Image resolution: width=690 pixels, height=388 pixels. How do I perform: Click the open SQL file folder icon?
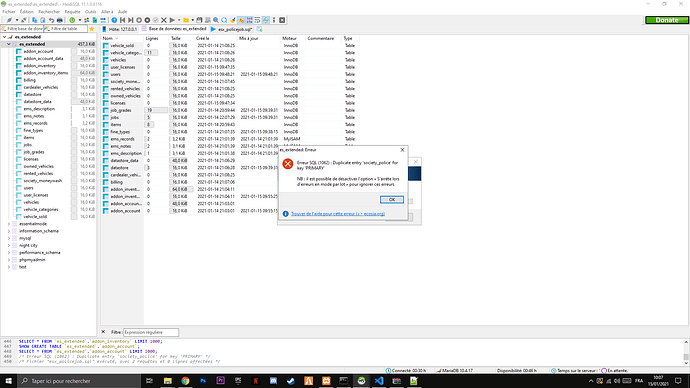[x=186, y=20]
